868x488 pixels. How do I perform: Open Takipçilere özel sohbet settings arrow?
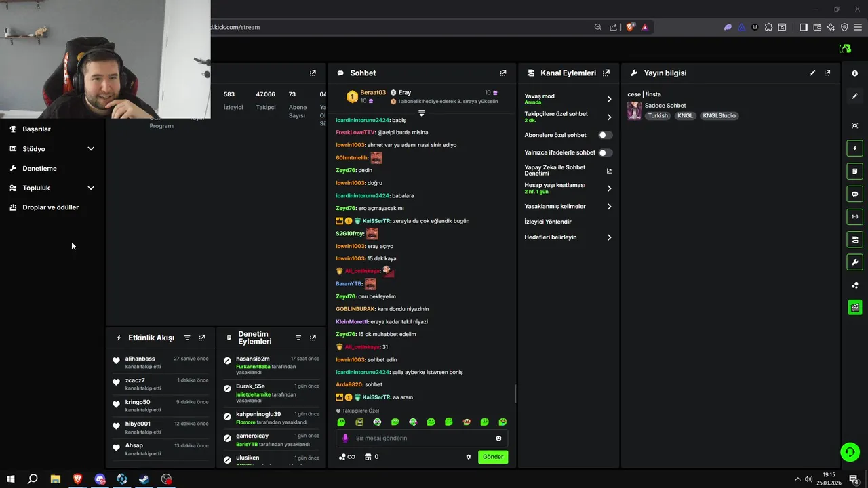pos(609,117)
